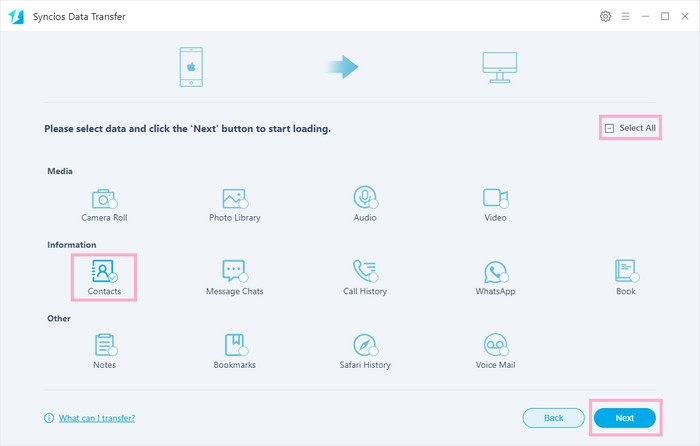
Task: Maximize the Syncios window
Action: [x=665, y=17]
